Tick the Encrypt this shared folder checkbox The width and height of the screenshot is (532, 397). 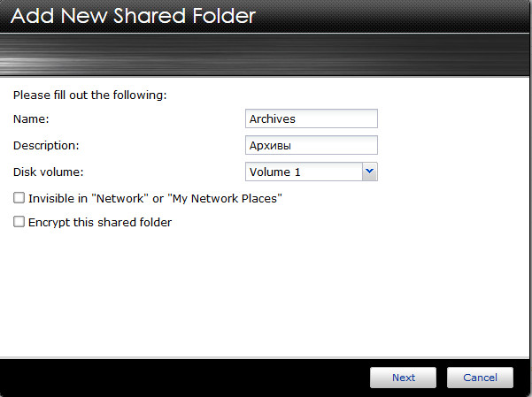click(x=19, y=223)
